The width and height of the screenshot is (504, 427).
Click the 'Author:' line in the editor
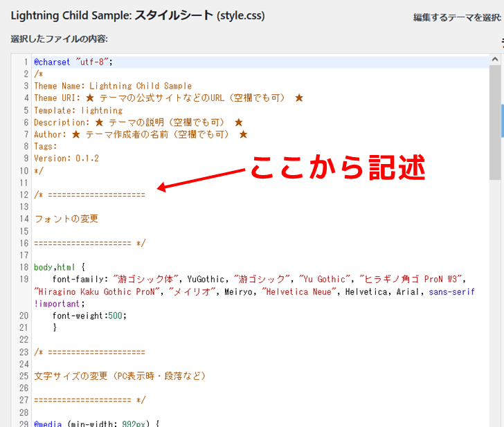pos(141,134)
